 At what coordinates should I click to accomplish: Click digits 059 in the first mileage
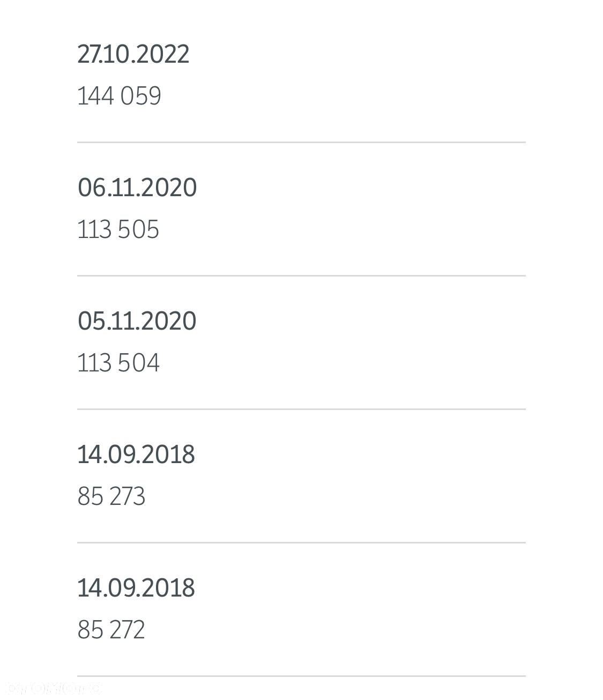(140, 96)
